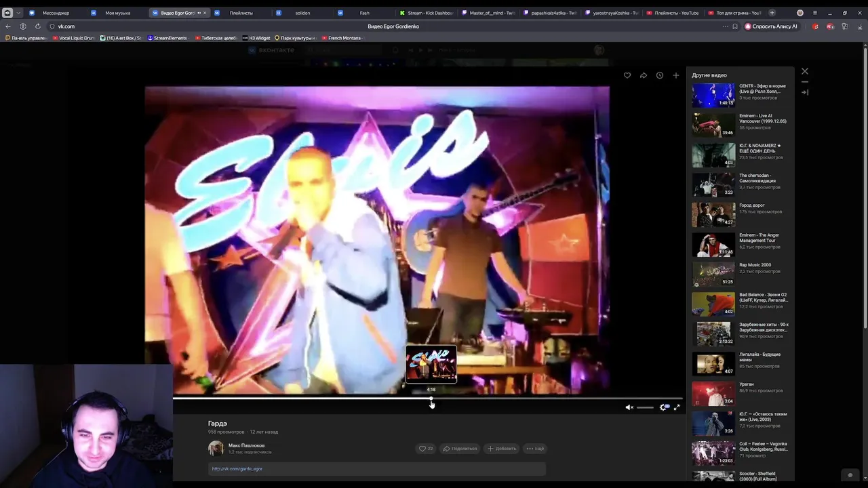
Task: Unmute the video with speaker icon
Action: pos(629,407)
